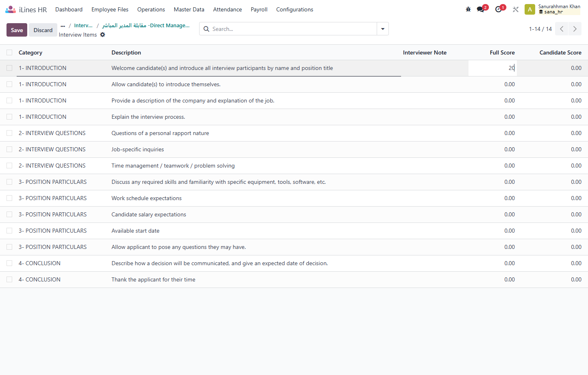
Task: Click '3- POSITION PARTICULARS' in 'Candidate salary' row
Action: pyautogui.click(x=52, y=214)
